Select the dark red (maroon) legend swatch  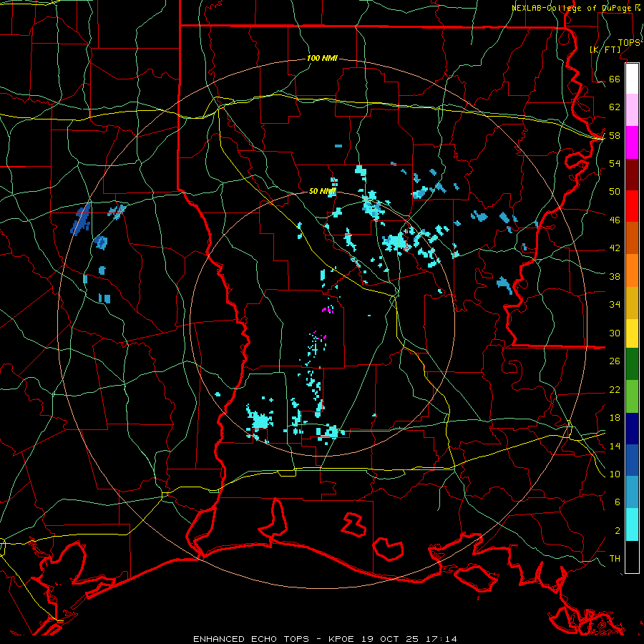click(632, 174)
